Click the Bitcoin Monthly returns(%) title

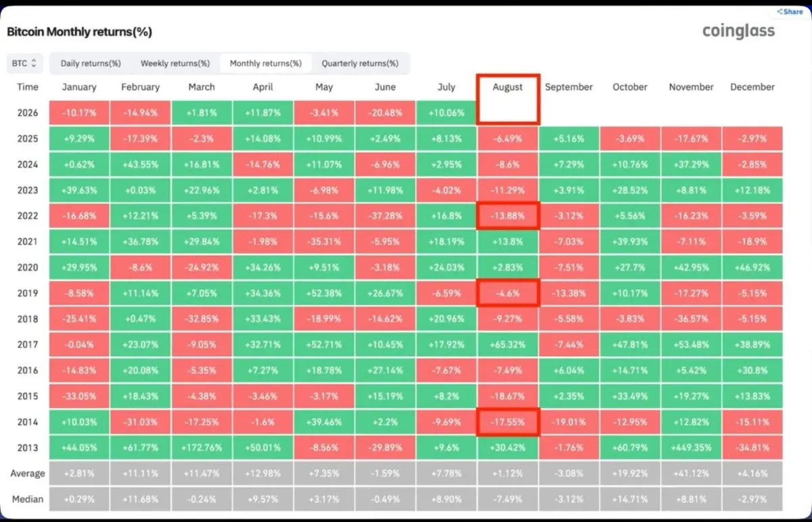tap(79, 32)
